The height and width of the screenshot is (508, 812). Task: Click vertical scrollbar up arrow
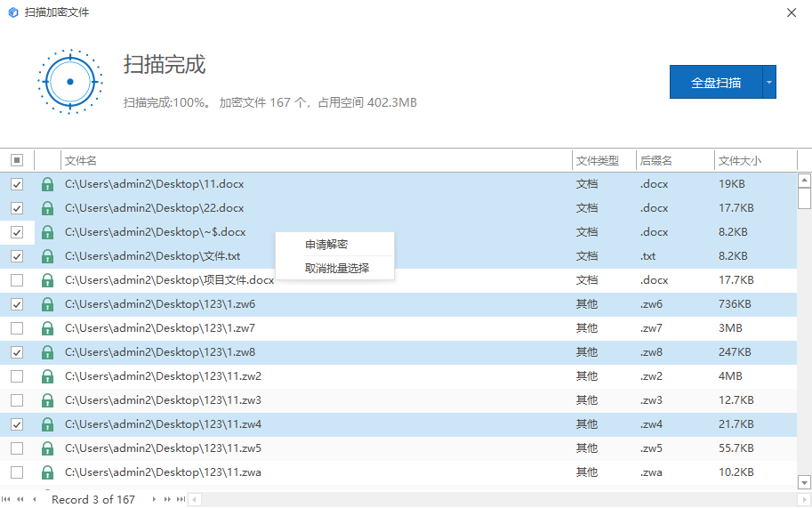804,181
